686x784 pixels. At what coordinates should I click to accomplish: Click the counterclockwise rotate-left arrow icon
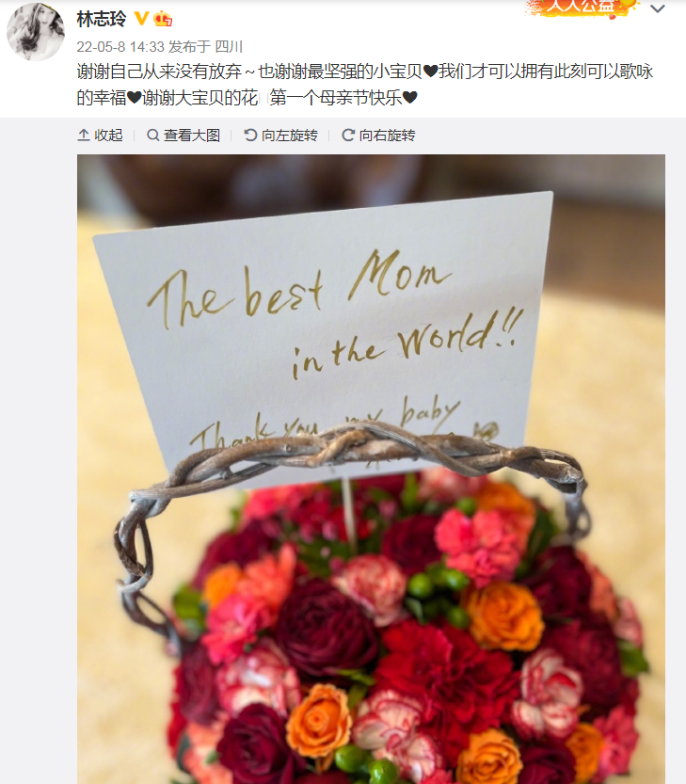(x=250, y=135)
